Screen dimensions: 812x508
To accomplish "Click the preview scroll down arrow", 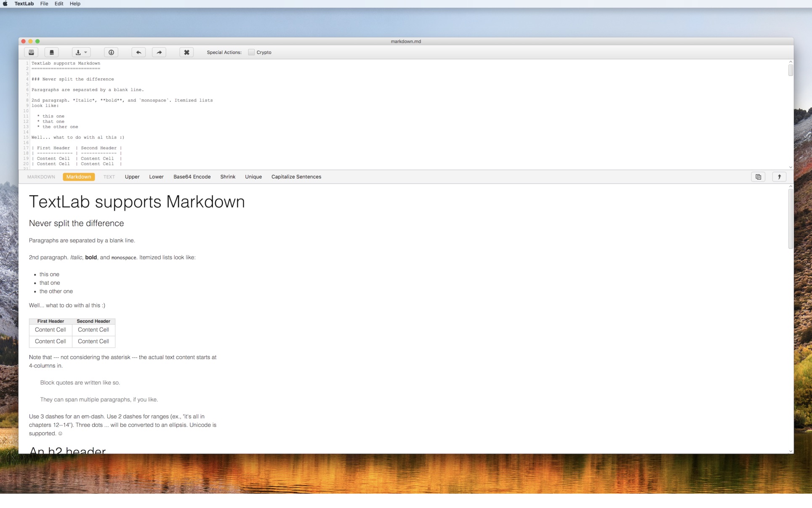I will [791, 451].
